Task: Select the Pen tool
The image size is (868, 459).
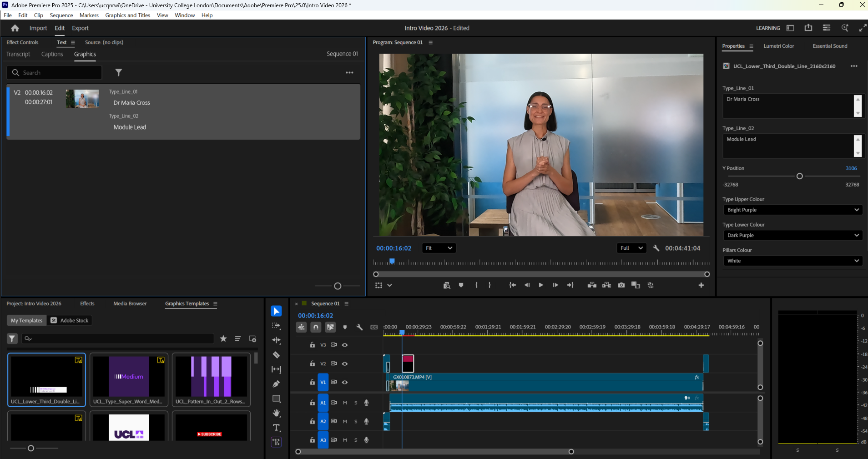Action: coord(276,384)
